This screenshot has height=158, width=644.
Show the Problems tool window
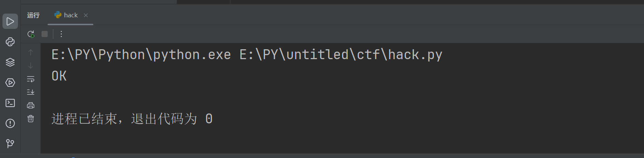(10, 123)
